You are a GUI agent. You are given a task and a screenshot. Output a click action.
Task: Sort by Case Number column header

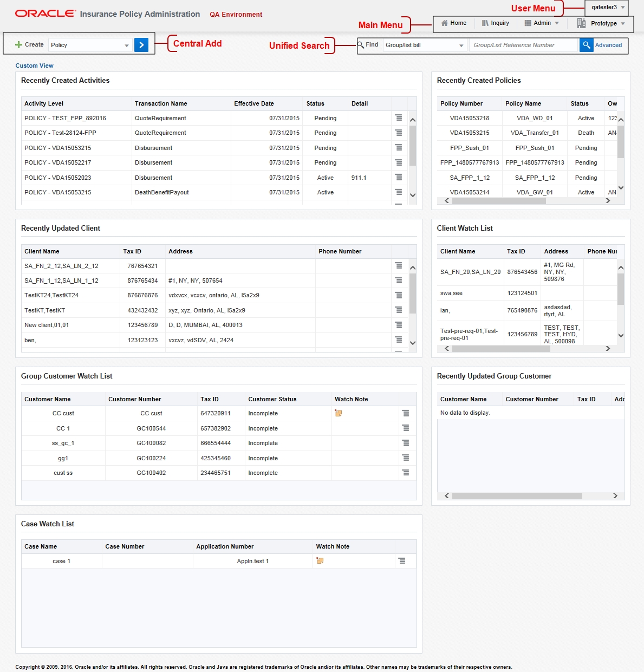[125, 546]
